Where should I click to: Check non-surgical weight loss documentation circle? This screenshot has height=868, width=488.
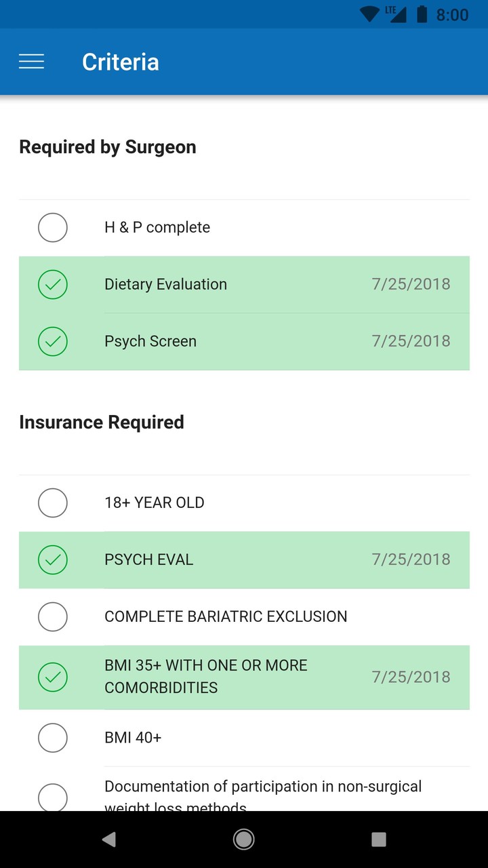[53, 797]
